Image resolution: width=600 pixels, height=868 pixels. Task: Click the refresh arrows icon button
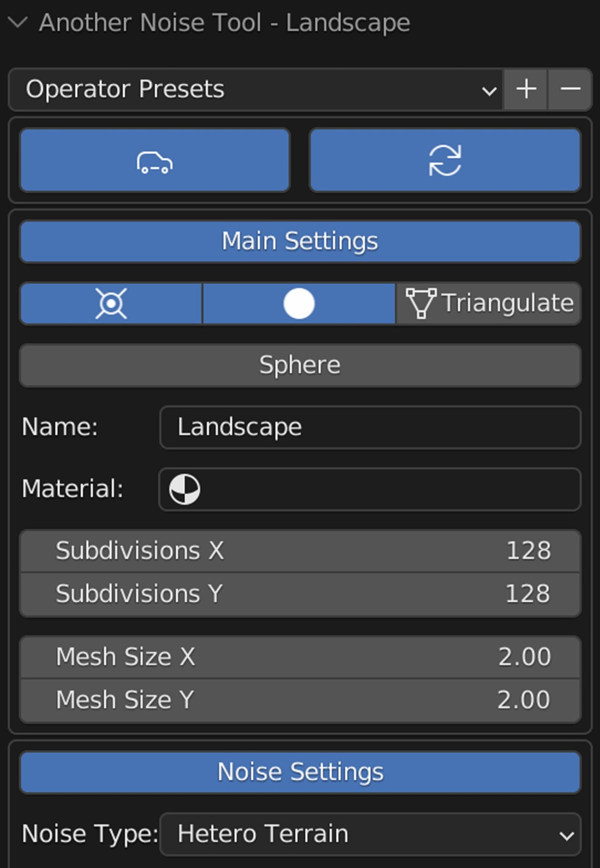click(445, 160)
